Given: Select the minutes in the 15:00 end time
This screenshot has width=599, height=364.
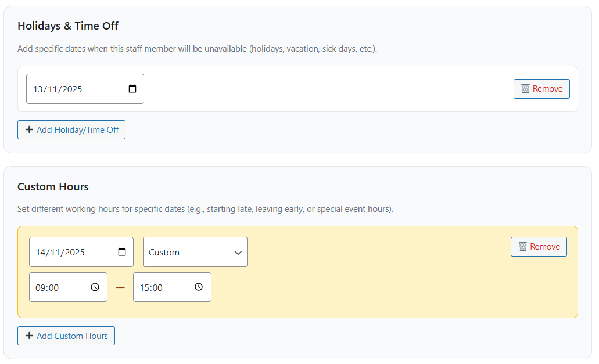Looking at the screenshot, I should pos(157,287).
